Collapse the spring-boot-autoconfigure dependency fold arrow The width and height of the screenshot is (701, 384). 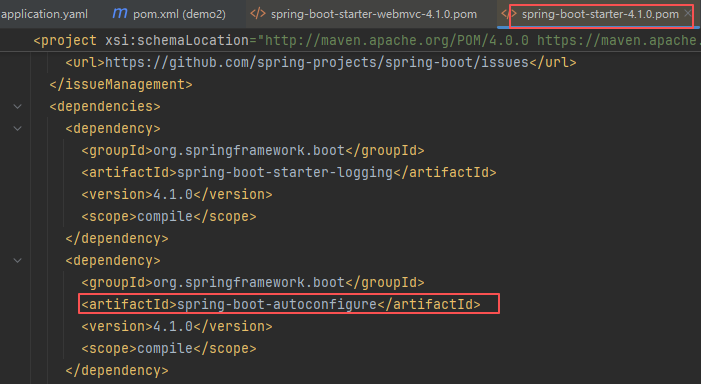click(x=17, y=260)
